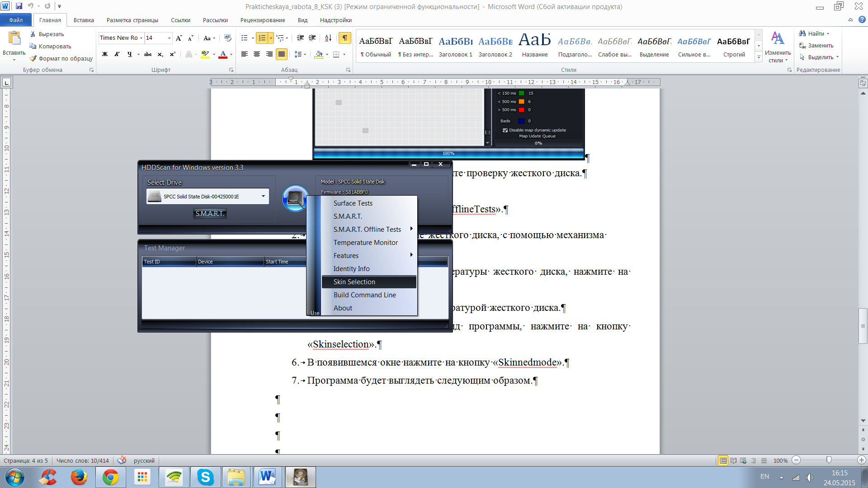This screenshot has width=868, height=488.
Task: Select the justify alignment icon
Action: (x=281, y=54)
